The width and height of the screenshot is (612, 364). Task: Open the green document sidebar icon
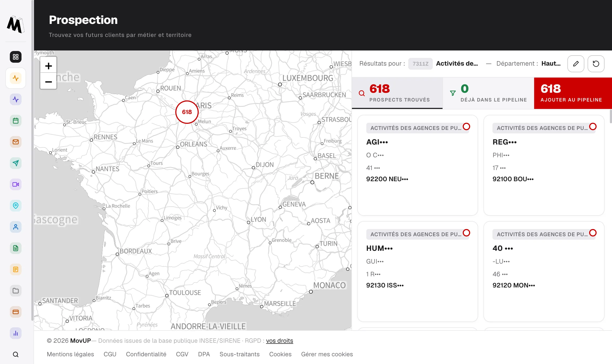[x=16, y=248]
